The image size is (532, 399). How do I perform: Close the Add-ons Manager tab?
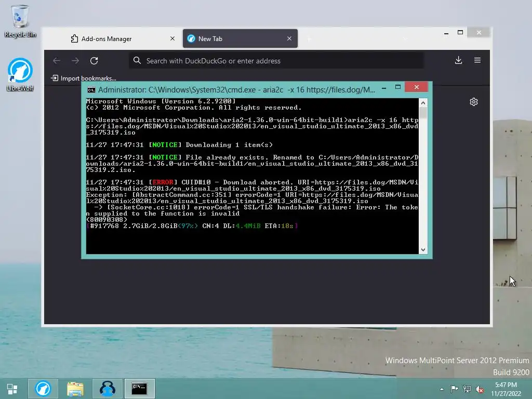pos(172,38)
